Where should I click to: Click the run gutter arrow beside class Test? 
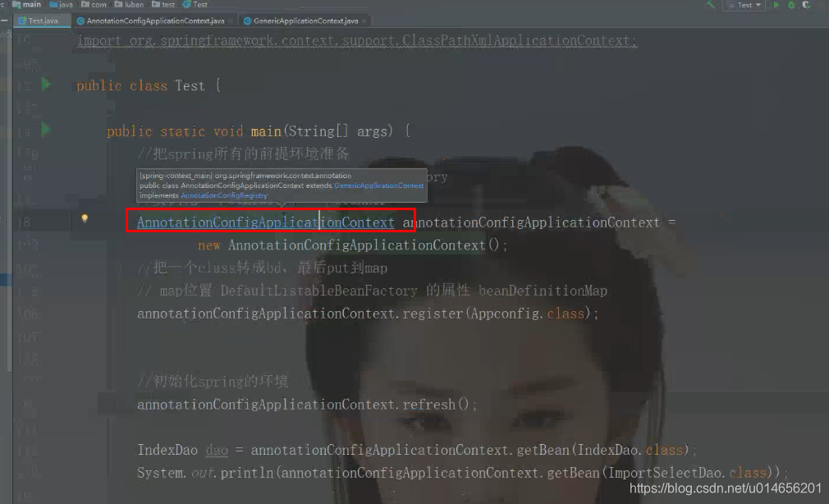click(x=46, y=84)
